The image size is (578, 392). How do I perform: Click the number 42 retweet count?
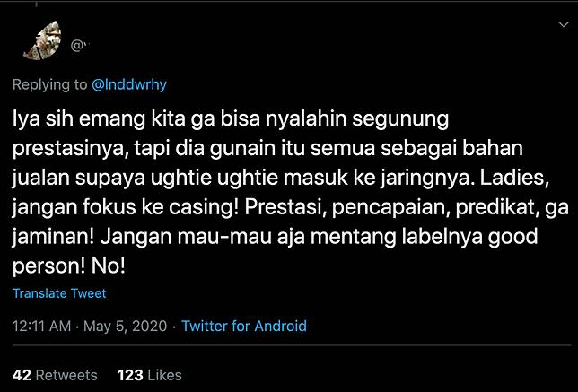point(22,375)
